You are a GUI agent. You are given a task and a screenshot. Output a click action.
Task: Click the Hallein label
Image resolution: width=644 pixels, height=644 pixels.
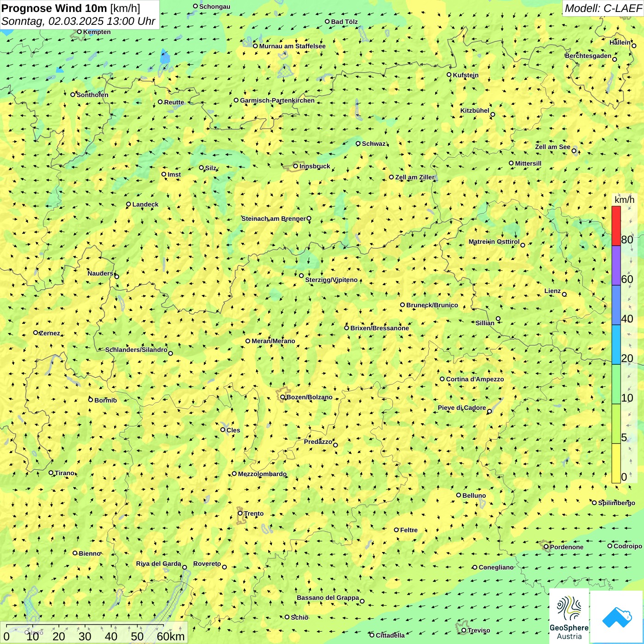point(620,42)
